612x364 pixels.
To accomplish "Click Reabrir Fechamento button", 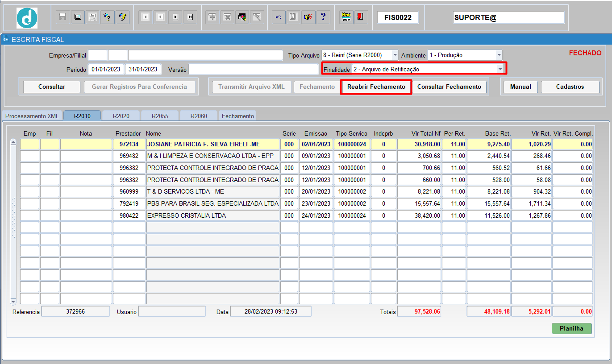I will pyautogui.click(x=376, y=87).
